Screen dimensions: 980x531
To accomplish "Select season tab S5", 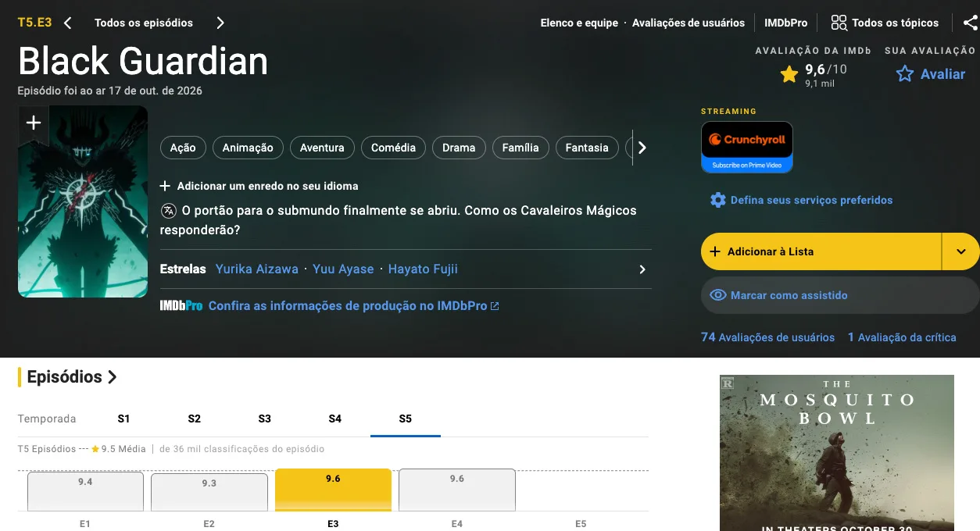I will pyautogui.click(x=405, y=419).
